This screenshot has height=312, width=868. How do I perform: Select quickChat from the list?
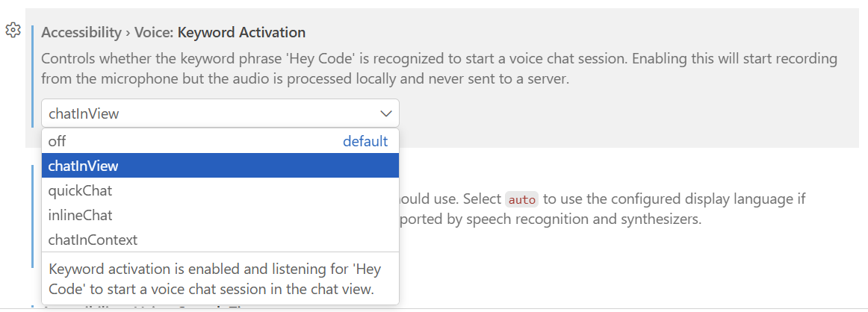point(80,190)
